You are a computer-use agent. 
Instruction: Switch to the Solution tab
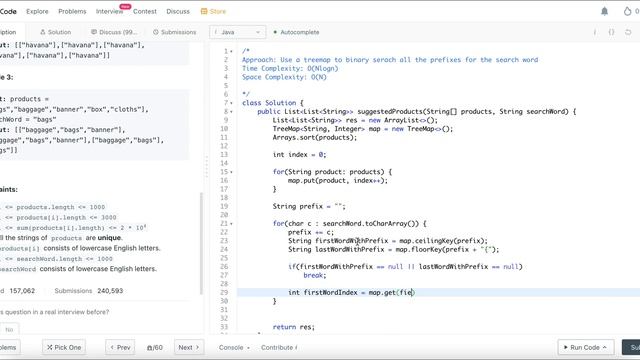point(56,32)
